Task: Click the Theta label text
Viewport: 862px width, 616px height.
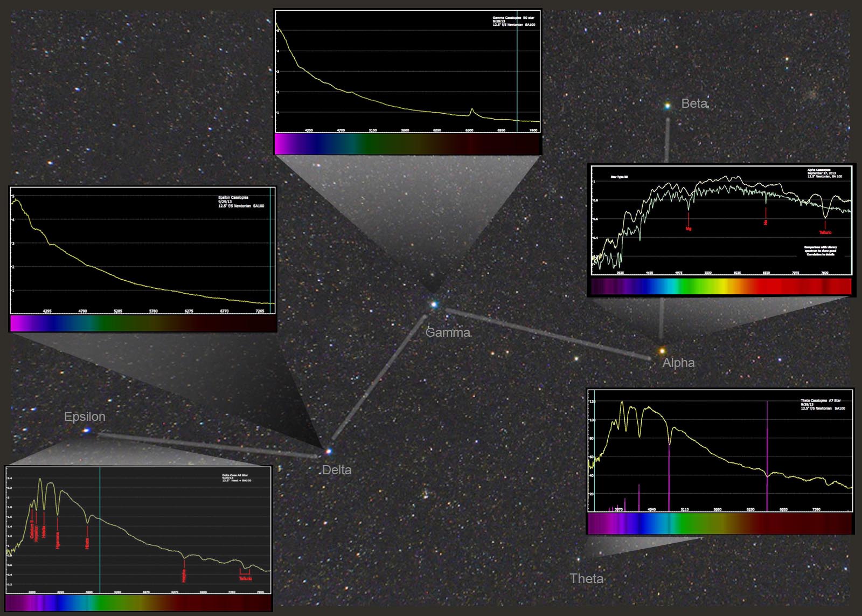Action: (x=587, y=579)
